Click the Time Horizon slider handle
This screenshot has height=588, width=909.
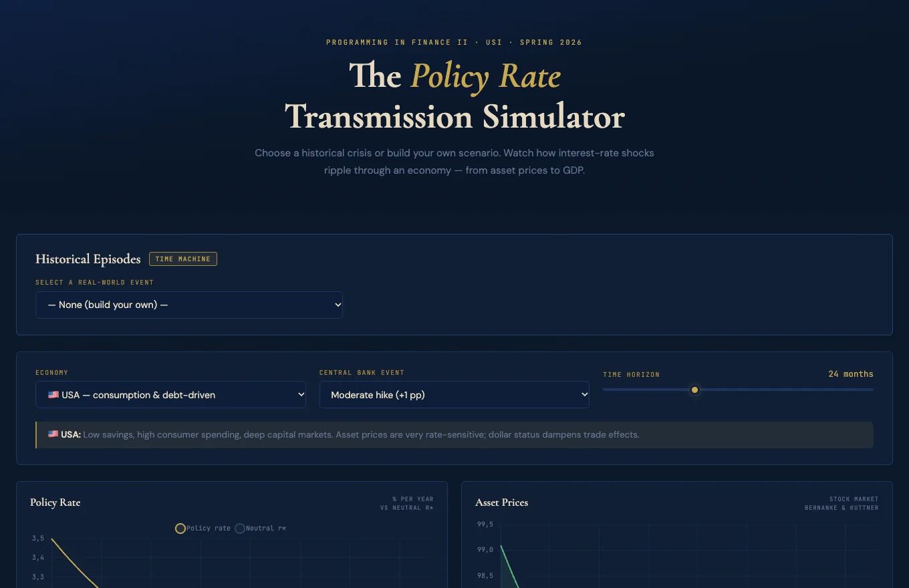pos(694,390)
